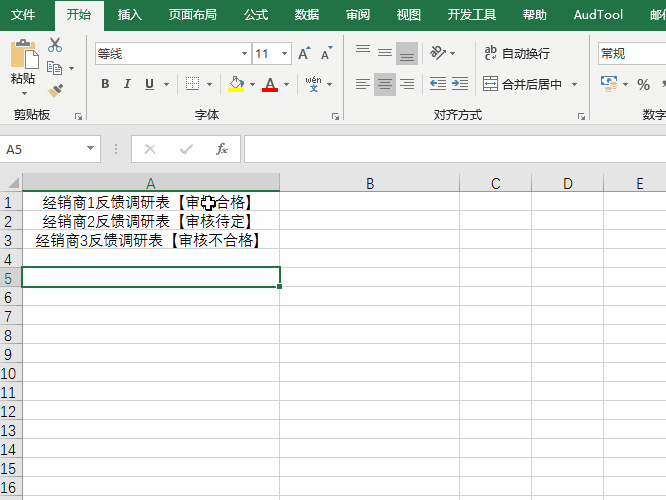
Task: Expand the font color dropdown arrow
Action: (x=286, y=84)
